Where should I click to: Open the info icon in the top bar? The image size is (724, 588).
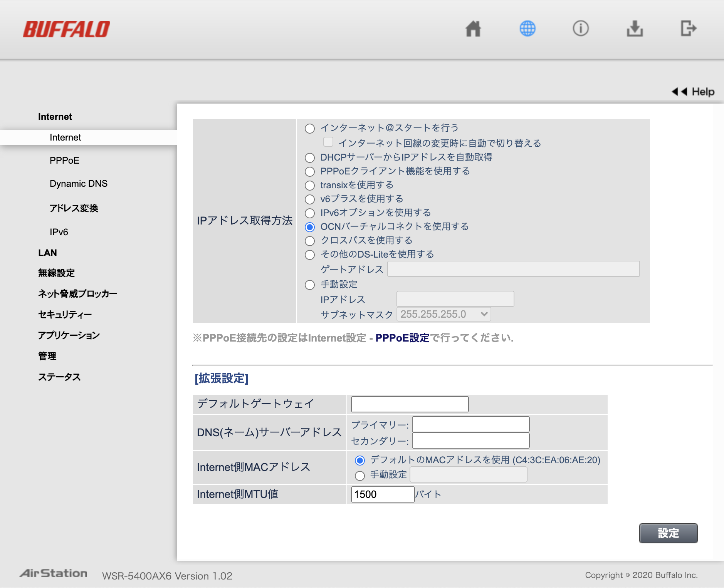pyautogui.click(x=581, y=28)
